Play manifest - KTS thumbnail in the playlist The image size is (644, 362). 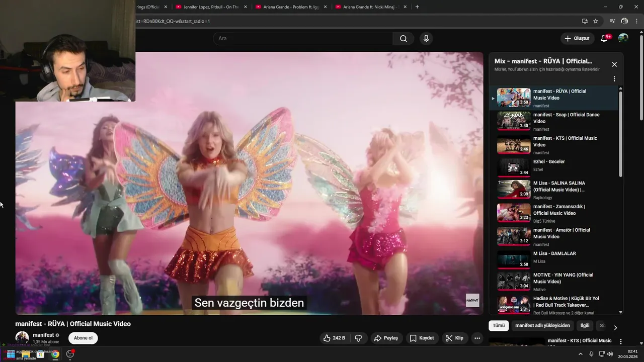[514, 144]
